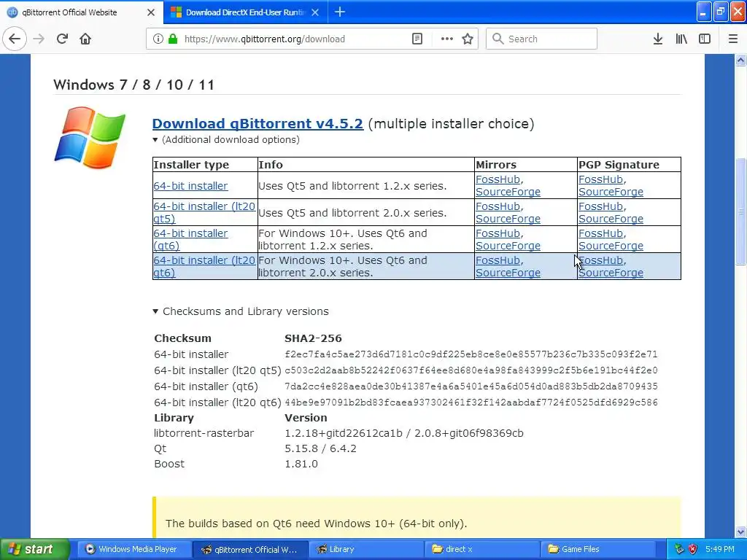
Task: Download 64-bit installer (lt20 qt6)
Action: point(204,267)
